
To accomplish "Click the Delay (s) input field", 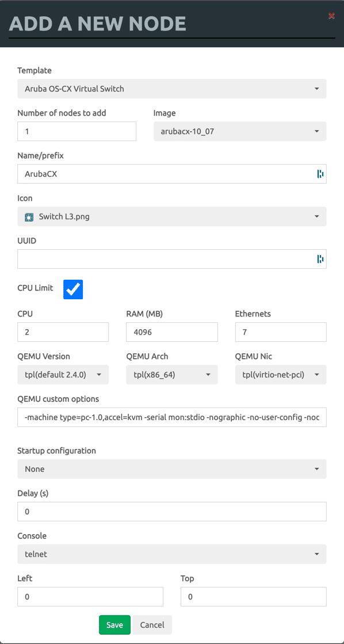I will (x=172, y=512).
